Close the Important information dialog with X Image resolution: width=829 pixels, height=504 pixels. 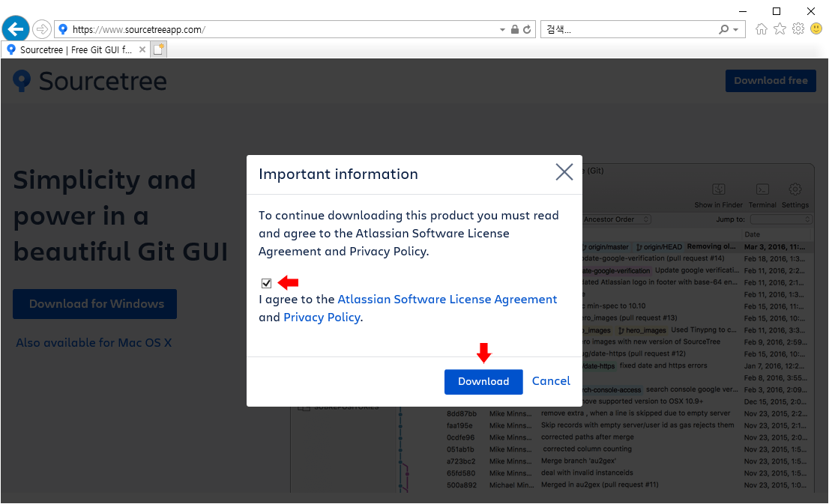coord(564,171)
